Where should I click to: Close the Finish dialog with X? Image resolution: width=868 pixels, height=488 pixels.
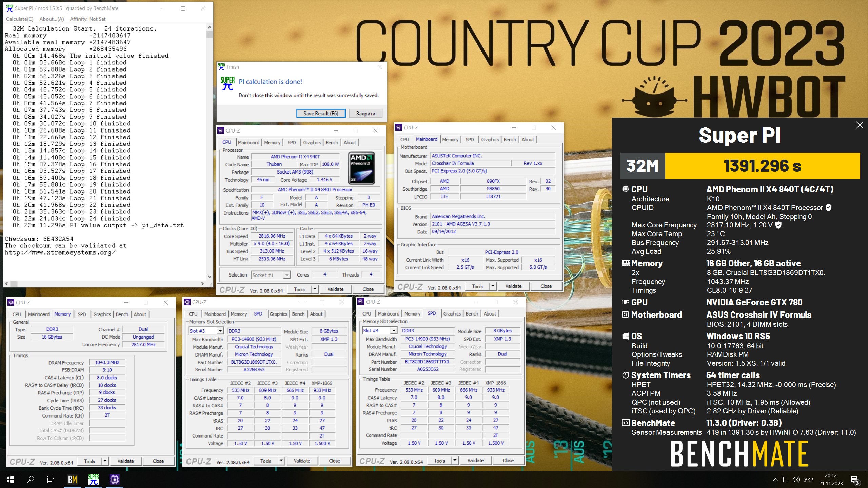point(380,67)
